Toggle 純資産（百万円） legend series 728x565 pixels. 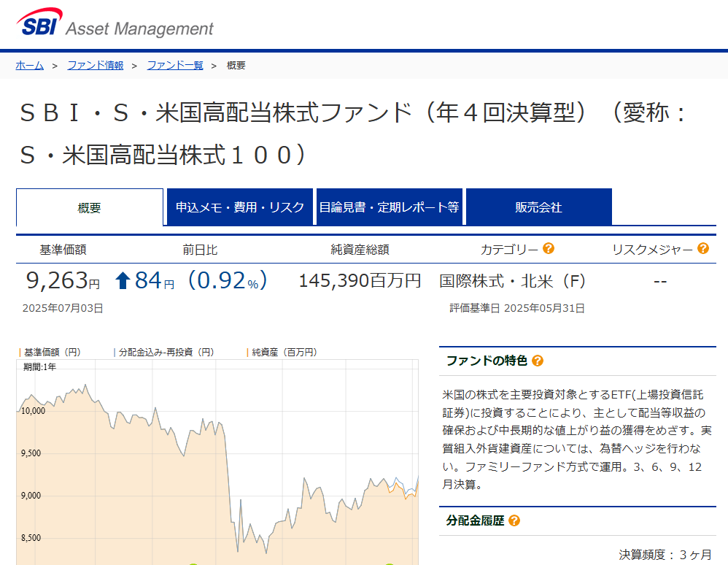coord(284,352)
